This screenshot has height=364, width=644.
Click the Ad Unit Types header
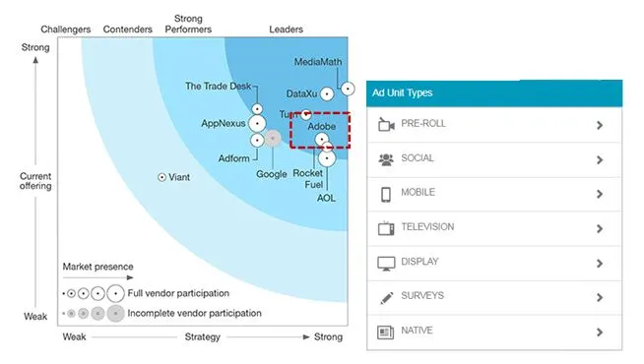tap(494, 93)
